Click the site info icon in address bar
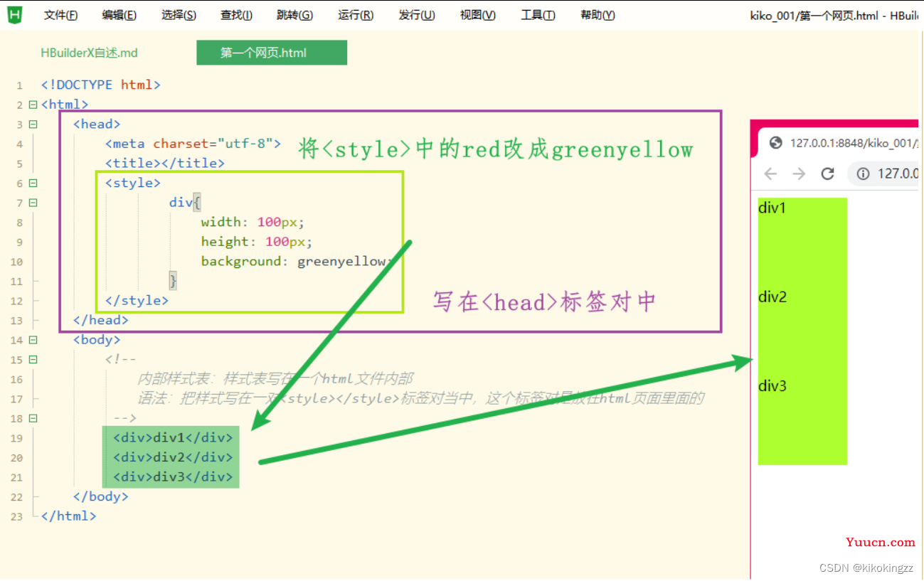Viewport: 924px width, 581px height. (863, 174)
